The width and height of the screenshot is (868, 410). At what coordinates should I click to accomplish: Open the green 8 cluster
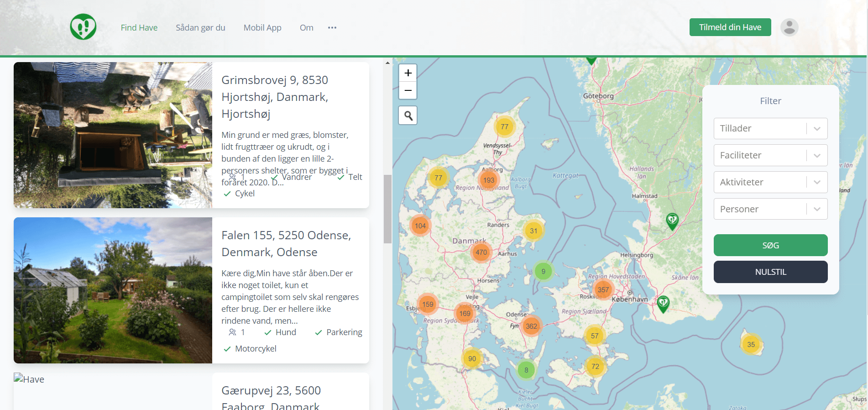526,370
